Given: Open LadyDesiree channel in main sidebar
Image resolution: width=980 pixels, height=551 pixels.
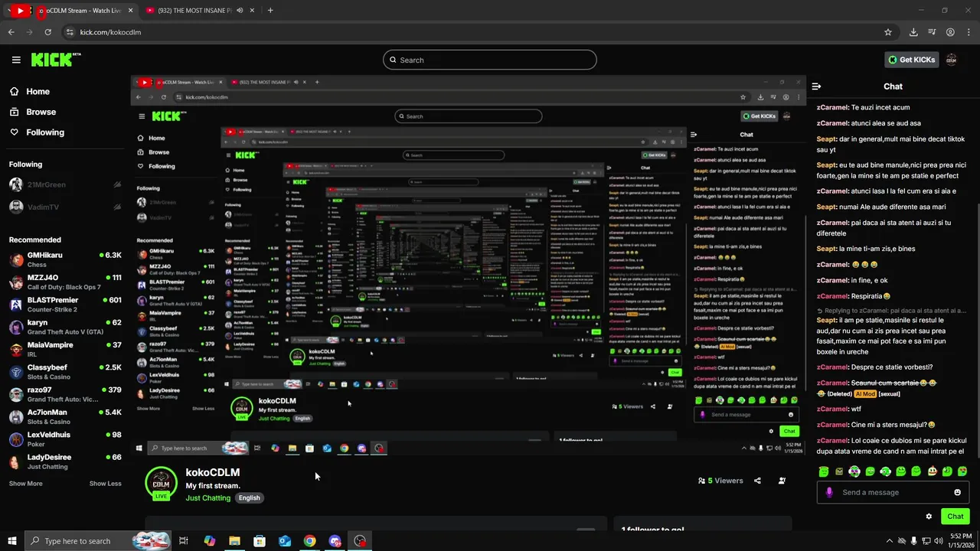Looking at the screenshot, I should 65,461.
